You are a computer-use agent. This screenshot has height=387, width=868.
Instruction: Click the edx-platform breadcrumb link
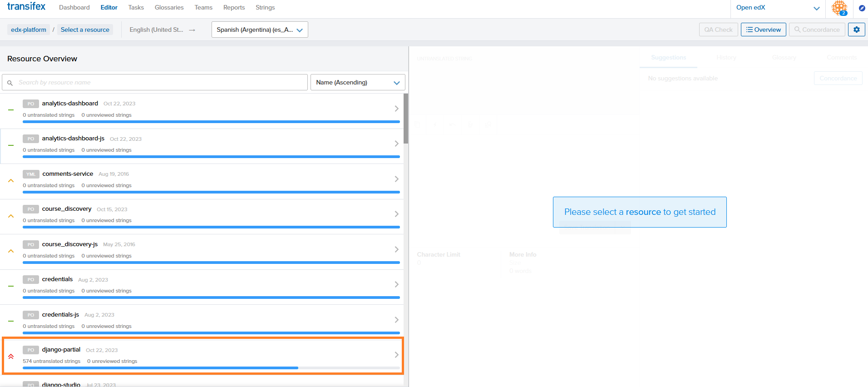click(x=29, y=30)
